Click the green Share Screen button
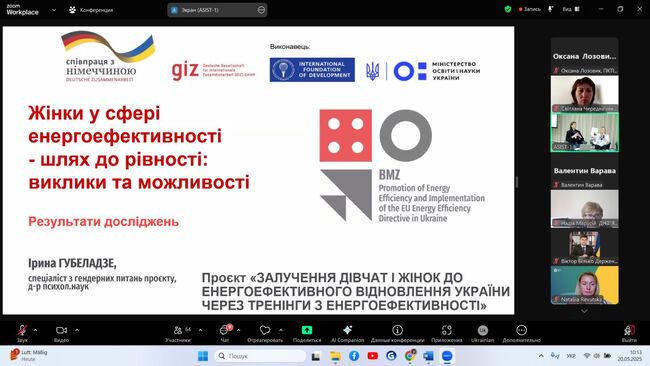The width and height of the screenshot is (650, 366). tap(307, 330)
